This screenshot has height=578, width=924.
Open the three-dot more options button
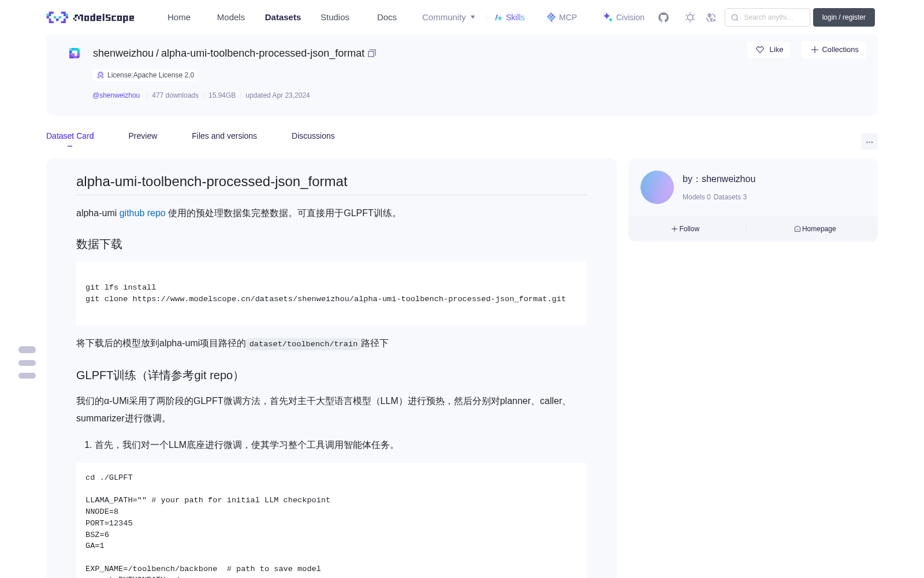pyautogui.click(x=870, y=142)
